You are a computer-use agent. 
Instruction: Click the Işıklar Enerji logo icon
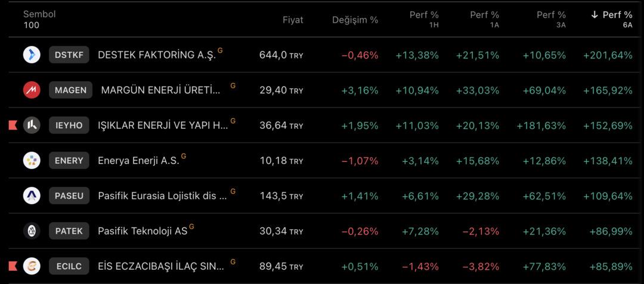32,125
